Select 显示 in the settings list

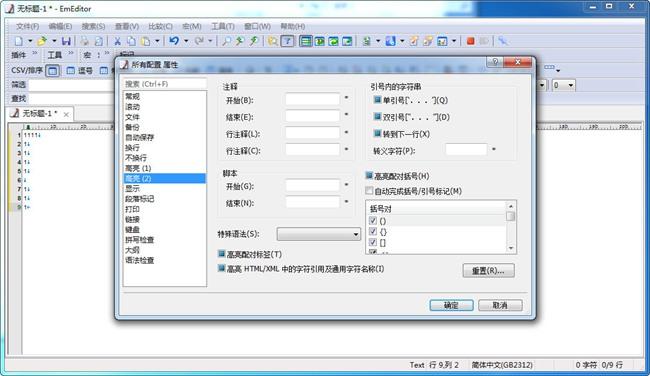pyautogui.click(x=165, y=188)
